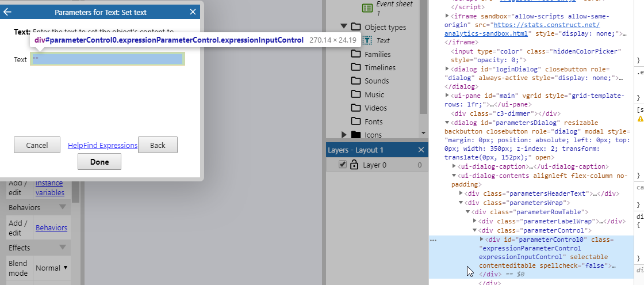The width and height of the screenshot is (644, 285).
Task: Toggle the Layer 0 lock icon
Action: [x=354, y=165]
